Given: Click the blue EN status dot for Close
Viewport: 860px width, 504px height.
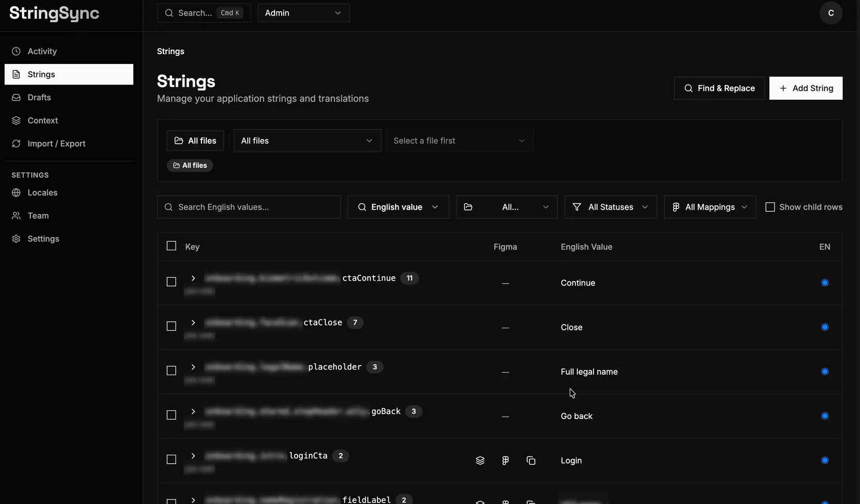Looking at the screenshot, I should tap(825, 327).
